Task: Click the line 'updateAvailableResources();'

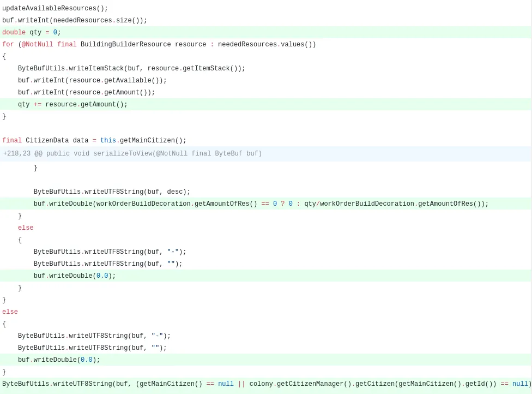Action: tap(55, 8)
